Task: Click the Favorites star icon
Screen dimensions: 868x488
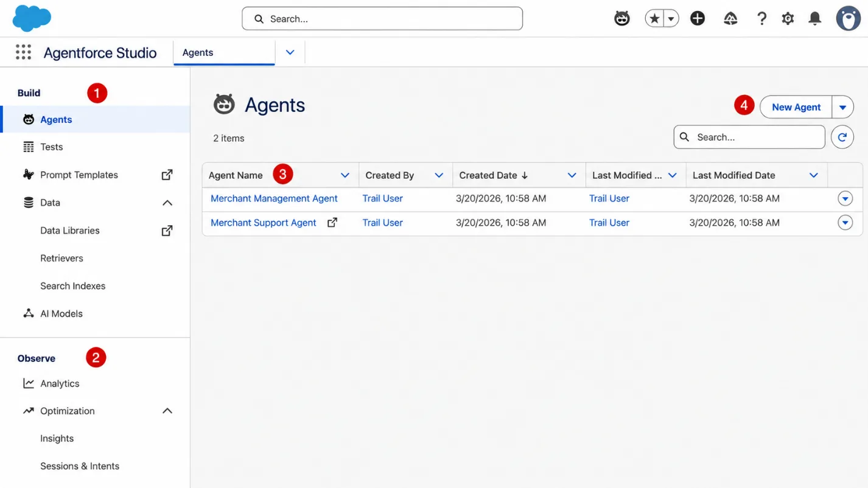Action: pyautogui.click(x=654, y=19)
